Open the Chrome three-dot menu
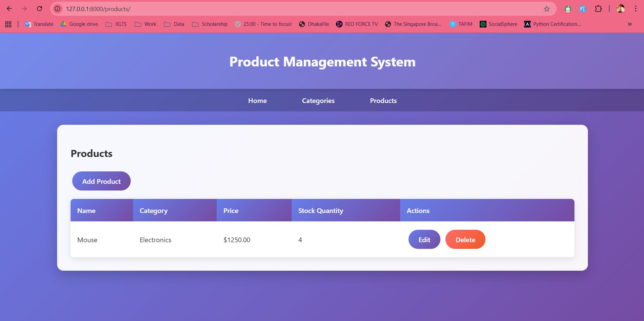The width and height of the screenshot is (644, 321). pos(635,9)
